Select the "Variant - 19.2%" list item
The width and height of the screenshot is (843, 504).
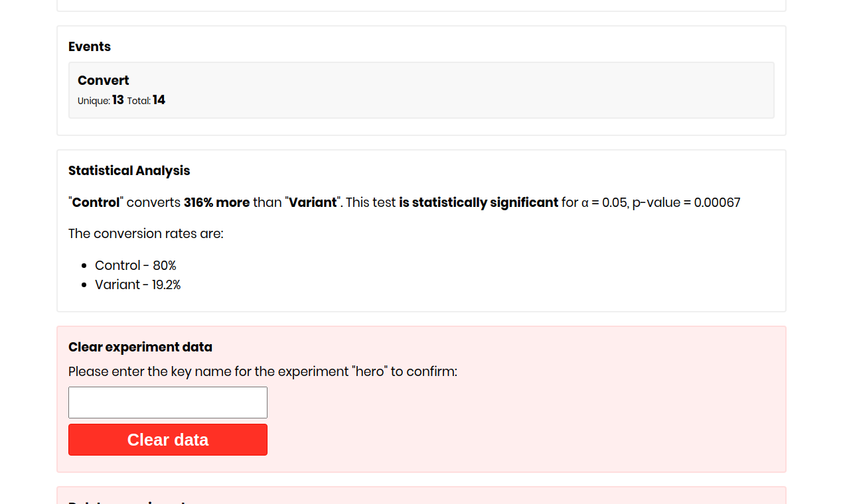(138, 284)
